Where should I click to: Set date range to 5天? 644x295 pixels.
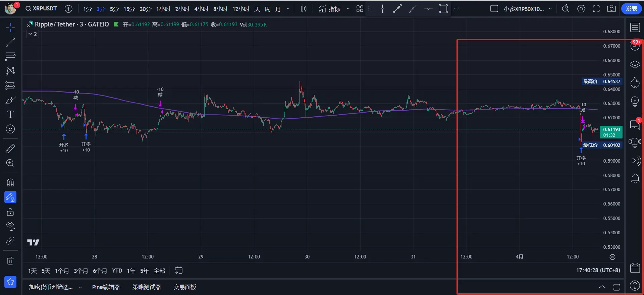point(46,271)
